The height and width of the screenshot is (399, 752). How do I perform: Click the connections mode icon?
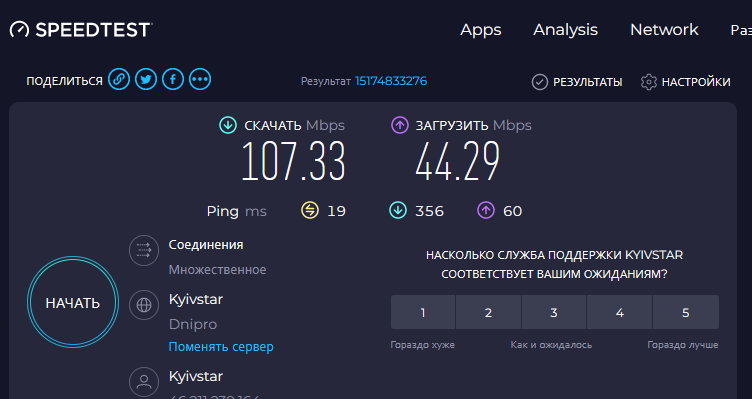(144, 250)
